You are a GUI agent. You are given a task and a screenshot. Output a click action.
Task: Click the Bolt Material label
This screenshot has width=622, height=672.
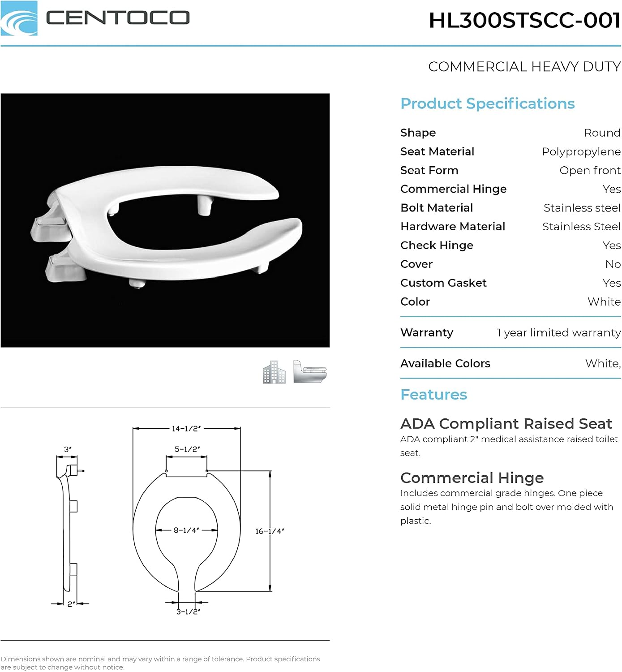click(x=437, y=208)
